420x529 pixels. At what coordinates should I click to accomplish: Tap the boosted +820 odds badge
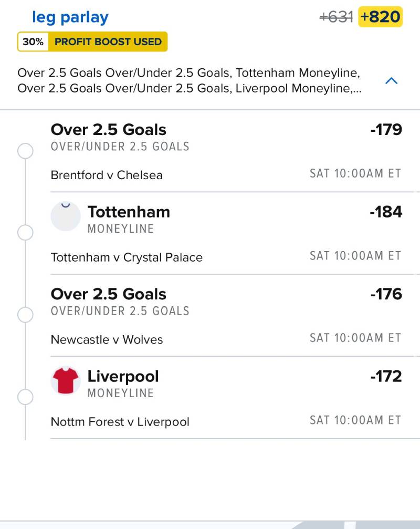pyautogui.click(x=380, y=17)
